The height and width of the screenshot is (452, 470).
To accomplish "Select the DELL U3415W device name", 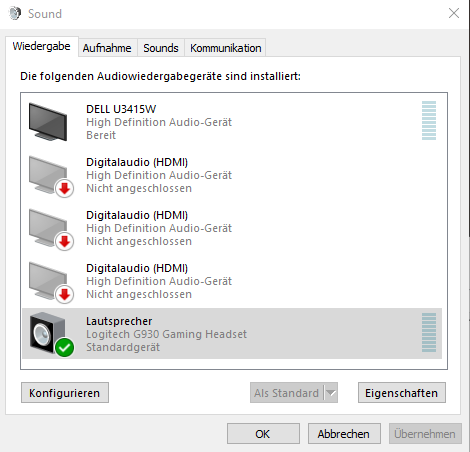I will pos(121,109).
